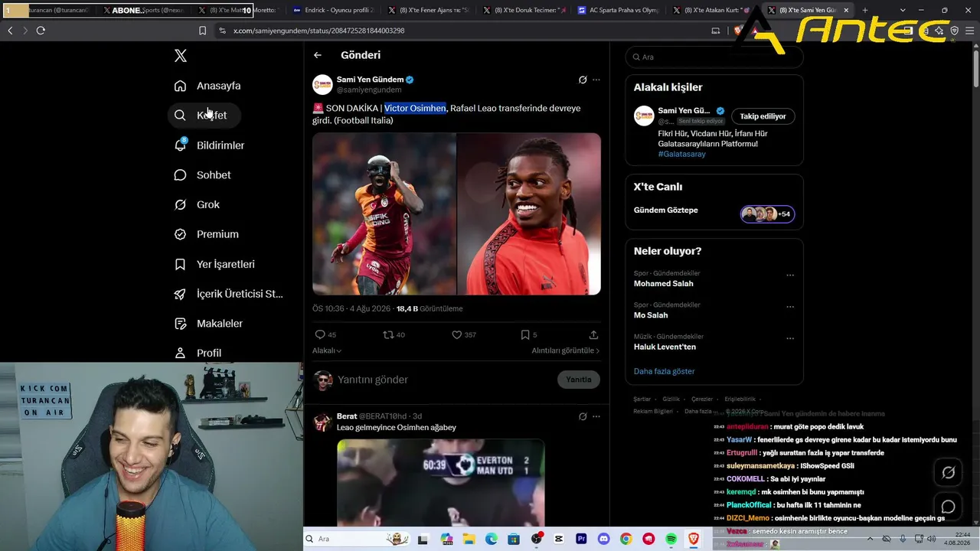Click the floating Grok button

(x=948, y=473)
